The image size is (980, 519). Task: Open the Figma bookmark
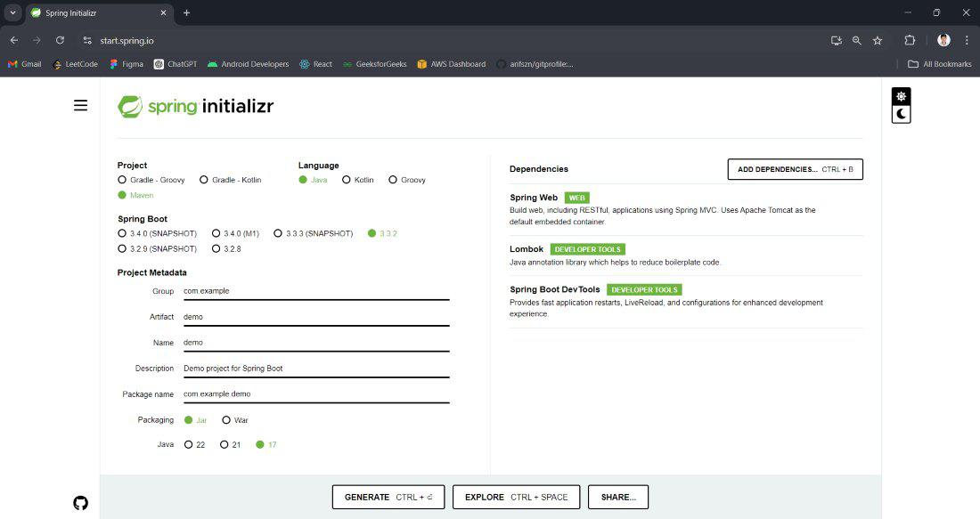[127, 64]
